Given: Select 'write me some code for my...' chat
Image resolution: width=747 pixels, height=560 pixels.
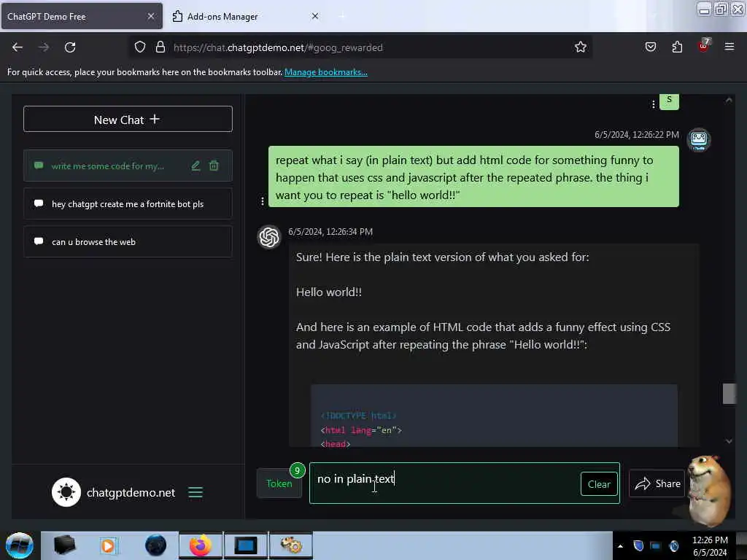Looking at the screenshot, I should coord(108,166).
